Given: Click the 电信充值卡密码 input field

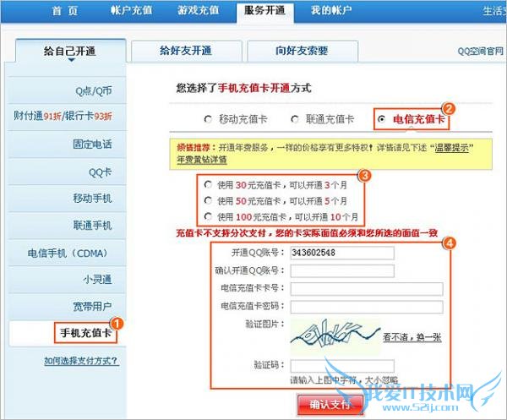Looking at the screenshot, I should (367, 307).
